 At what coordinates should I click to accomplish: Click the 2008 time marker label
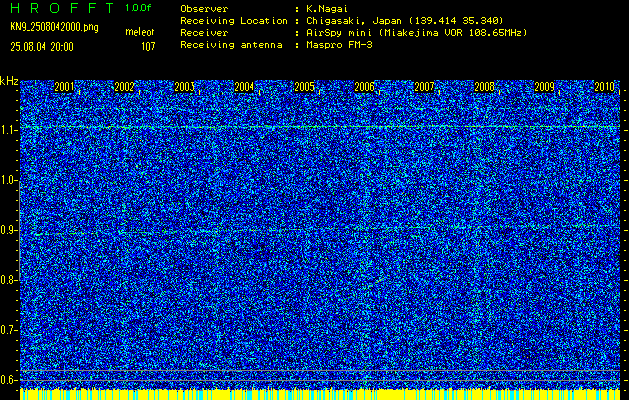(485, 87)
